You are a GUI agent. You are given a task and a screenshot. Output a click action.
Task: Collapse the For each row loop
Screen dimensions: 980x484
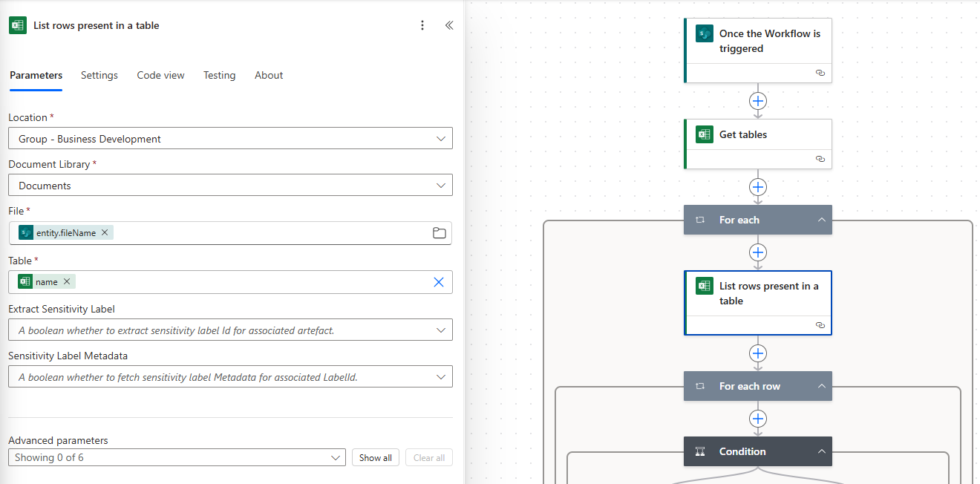821,386
